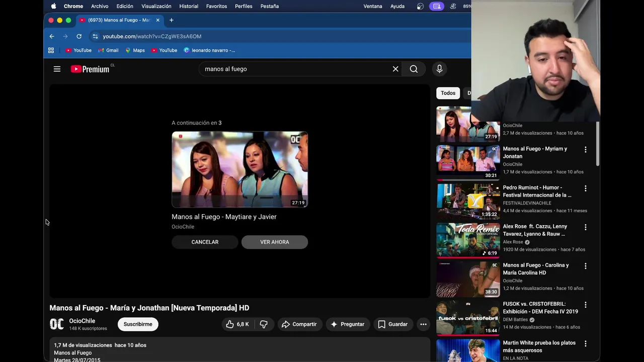Screen dimensions: 644x362
Task: Open Myriam y Jonatan sidebar thumbnail
Action: (x=468, y=162)
